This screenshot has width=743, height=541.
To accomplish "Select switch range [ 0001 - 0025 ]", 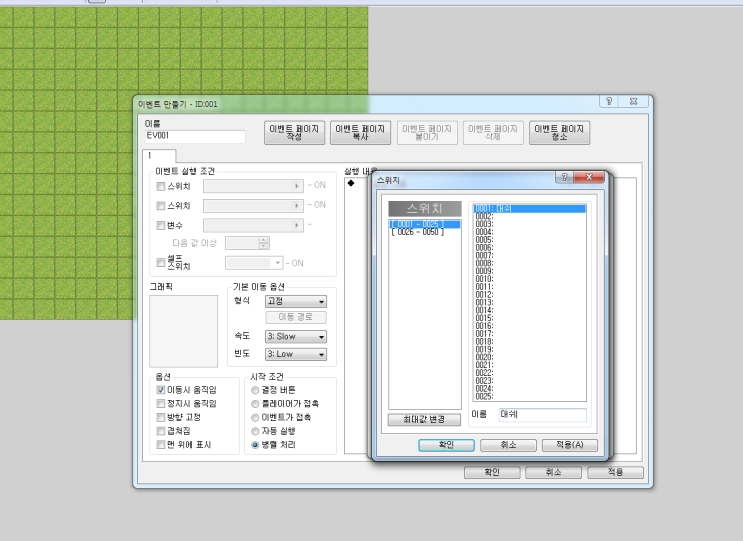I will pos(425,224).
